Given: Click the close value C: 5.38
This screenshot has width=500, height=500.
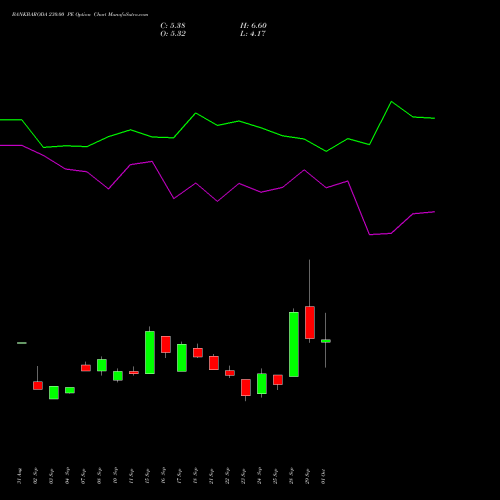Looking at the screenshot, I should (173, 26).
